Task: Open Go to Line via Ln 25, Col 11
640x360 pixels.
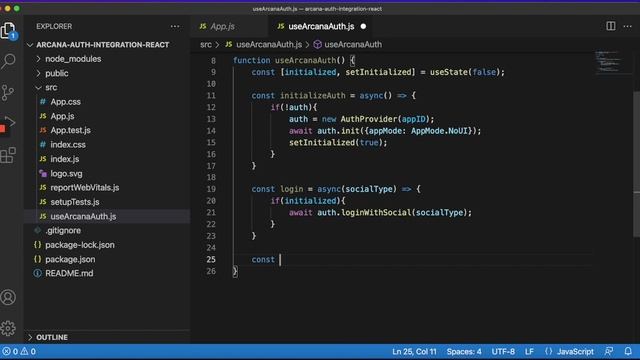Action: click(x=414, y=351)
